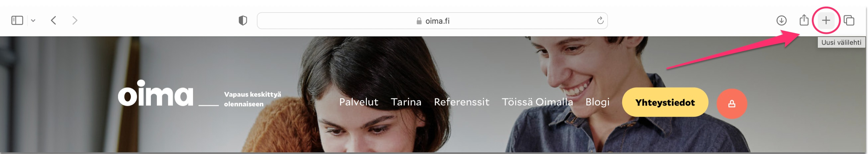The image size is (868, 154).
Task: Click the oima logo
Action: pos(155,93)
